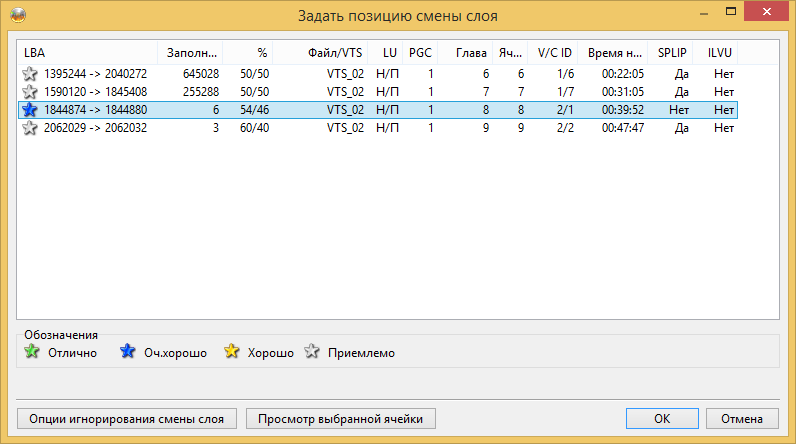Select the row with time 00:47:47
Viewport: 796px width, 444px height.
[378, 128]
